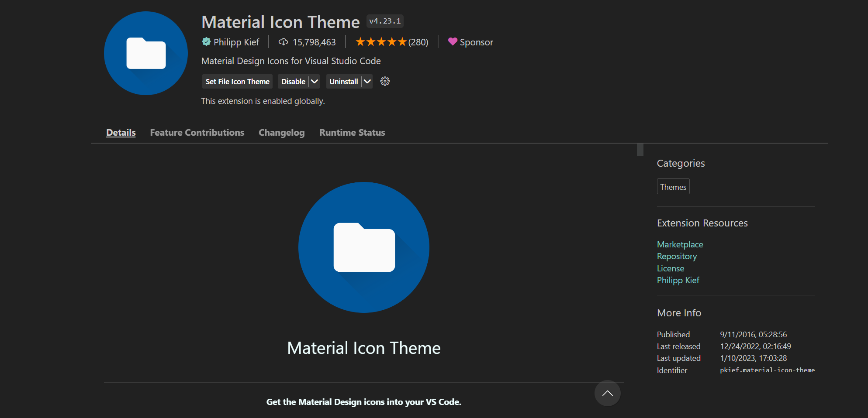Click the Published date 9/11/2016, 05:28:56
The height and width of the screenshot is (418, 868).
[754, 335]
